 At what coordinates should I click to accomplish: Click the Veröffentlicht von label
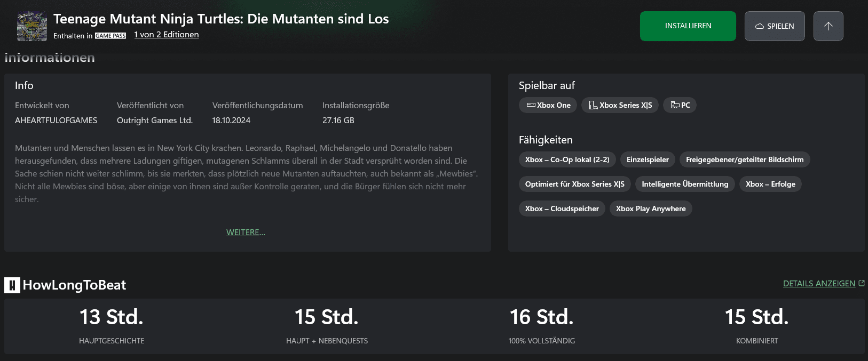click(x=150, y=106)
